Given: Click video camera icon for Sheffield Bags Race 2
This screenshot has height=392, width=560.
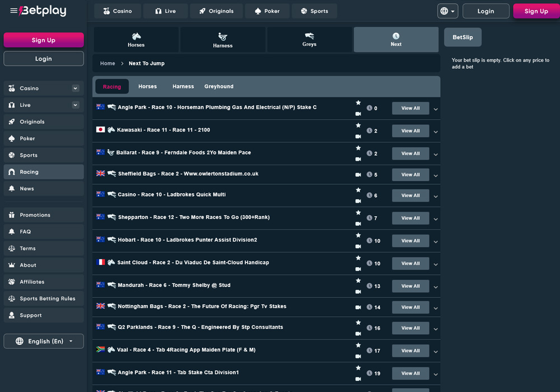Looking at the screenshot, I should pyautogui.click(x=358, y=175).
